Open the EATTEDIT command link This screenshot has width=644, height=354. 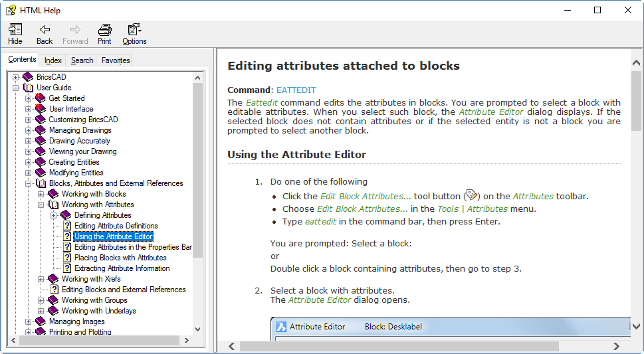coord(296,90)
